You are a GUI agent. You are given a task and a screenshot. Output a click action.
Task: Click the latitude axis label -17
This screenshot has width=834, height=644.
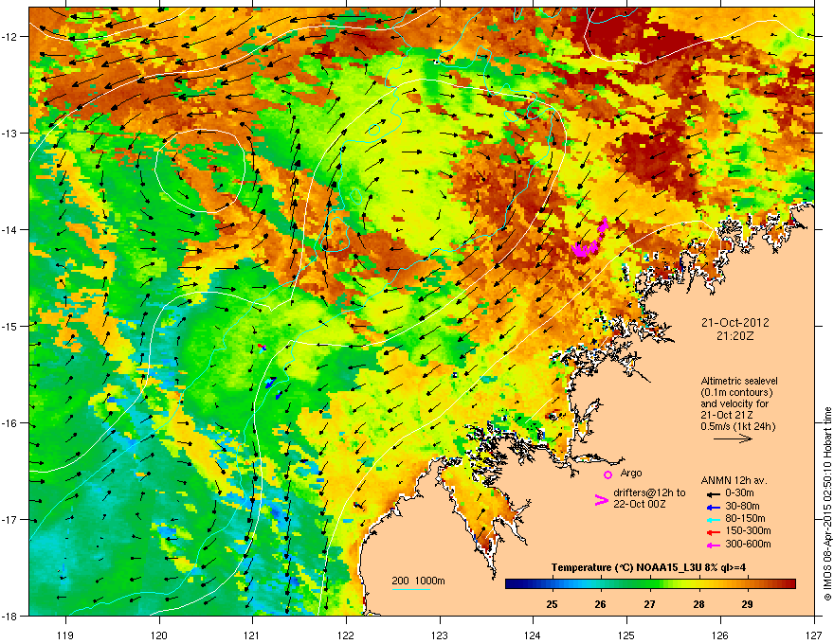coord(10,519)
